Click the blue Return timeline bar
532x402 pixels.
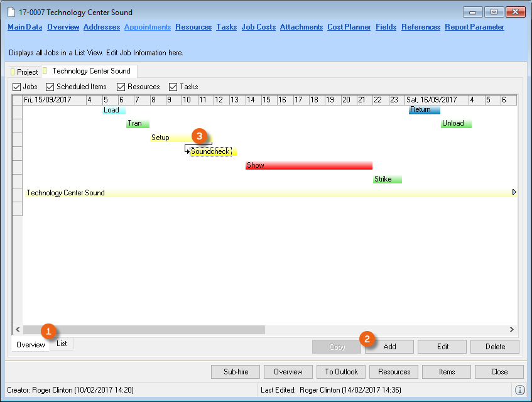pyautogui.click(x=424, y=110)
